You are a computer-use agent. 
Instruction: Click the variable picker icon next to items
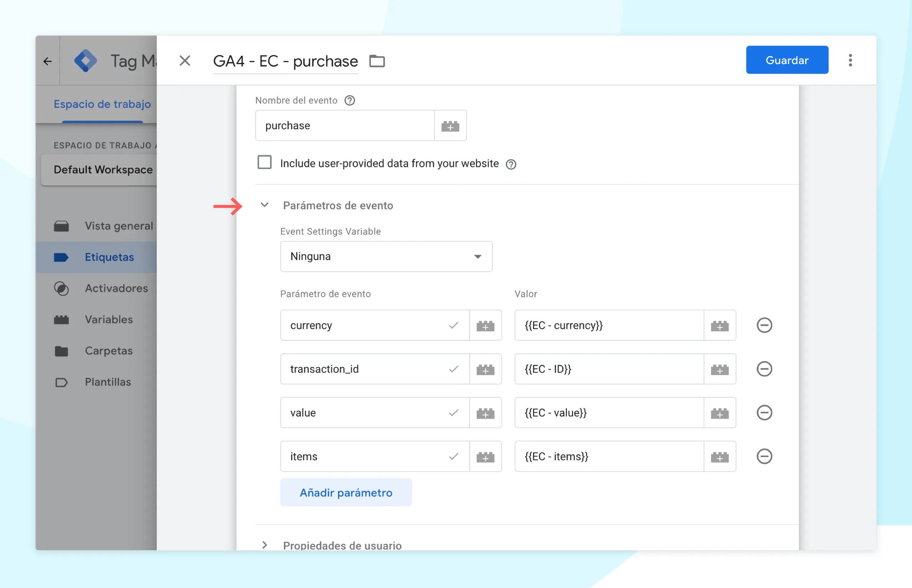(485, 456)
